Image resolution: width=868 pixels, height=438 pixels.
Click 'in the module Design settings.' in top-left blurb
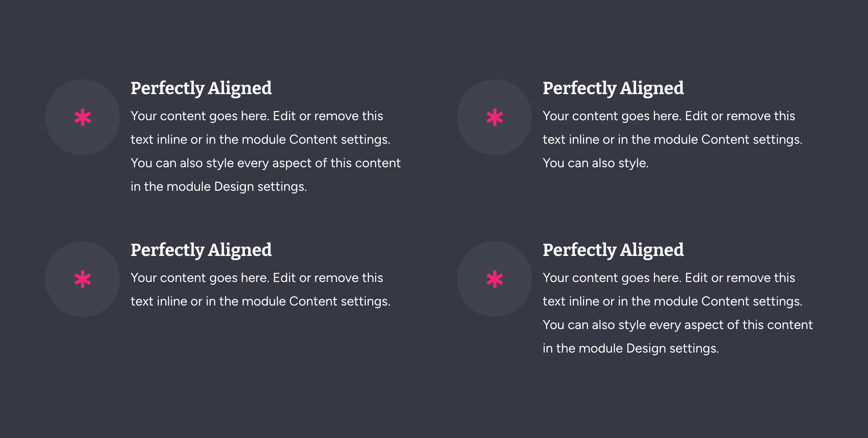219,187
